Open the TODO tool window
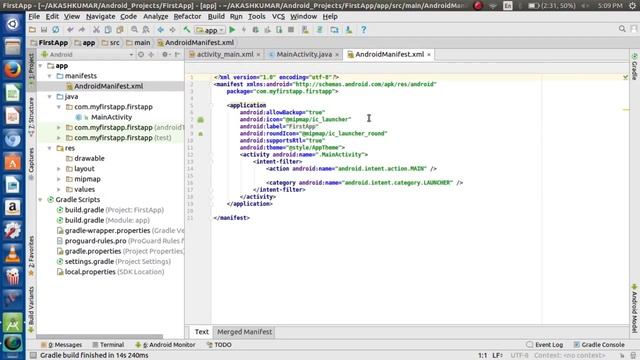This screenshot has height=360, width=640. [219, 345]
